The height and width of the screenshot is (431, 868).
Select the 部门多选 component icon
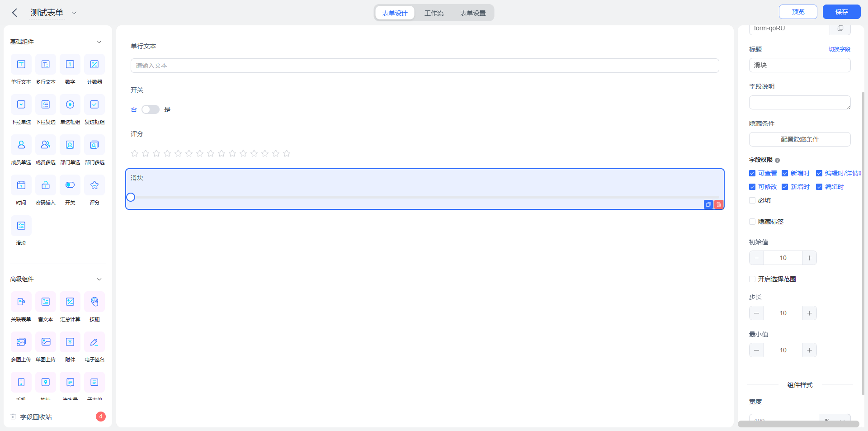click(94, 145)
